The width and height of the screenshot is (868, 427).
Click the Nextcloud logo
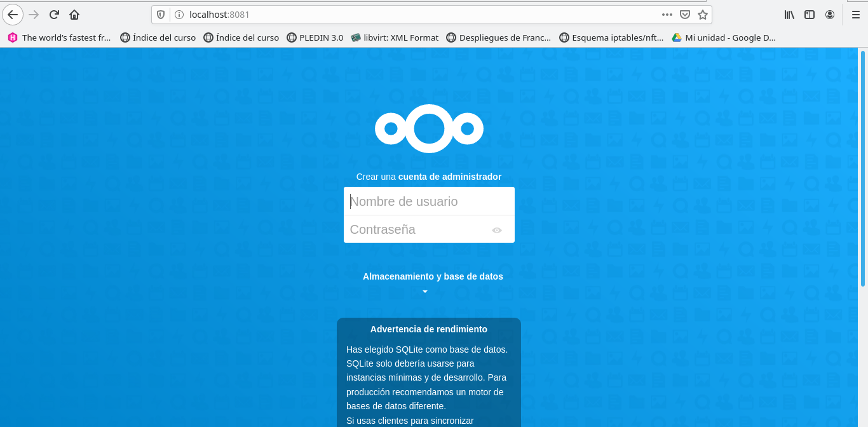click(x=429, y=128)
